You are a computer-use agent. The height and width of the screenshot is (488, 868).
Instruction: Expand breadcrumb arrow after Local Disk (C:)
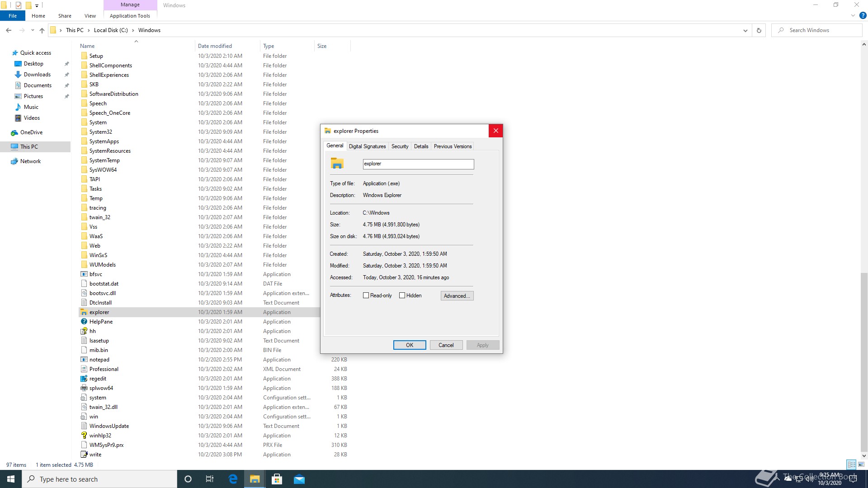point(133,30)
